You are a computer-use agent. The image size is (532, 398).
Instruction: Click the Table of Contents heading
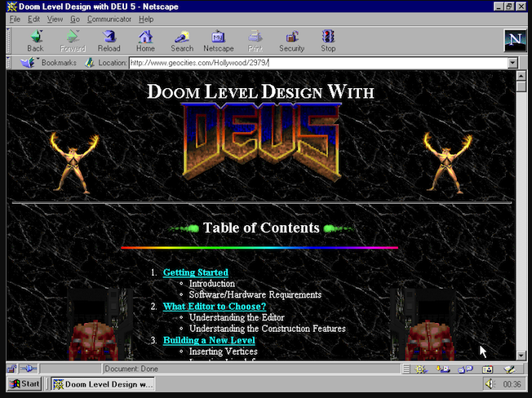(261, 228)
